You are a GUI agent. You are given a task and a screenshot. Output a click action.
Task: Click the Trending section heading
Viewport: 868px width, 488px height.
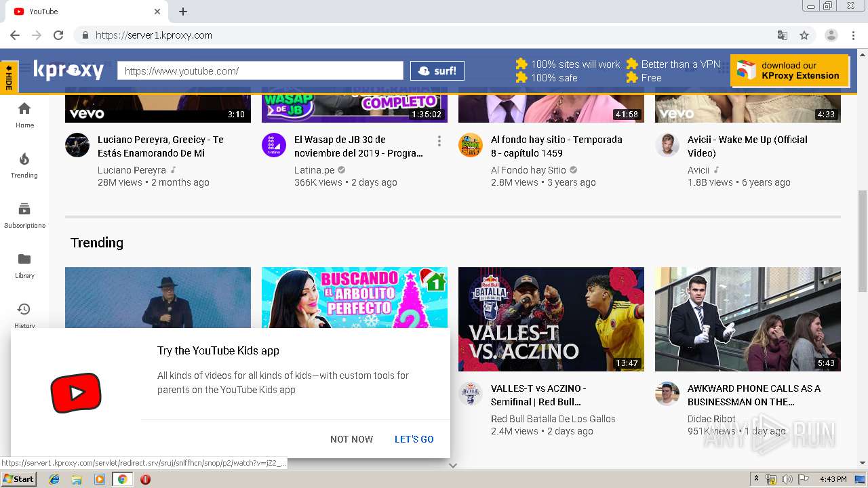pos(97,243)
